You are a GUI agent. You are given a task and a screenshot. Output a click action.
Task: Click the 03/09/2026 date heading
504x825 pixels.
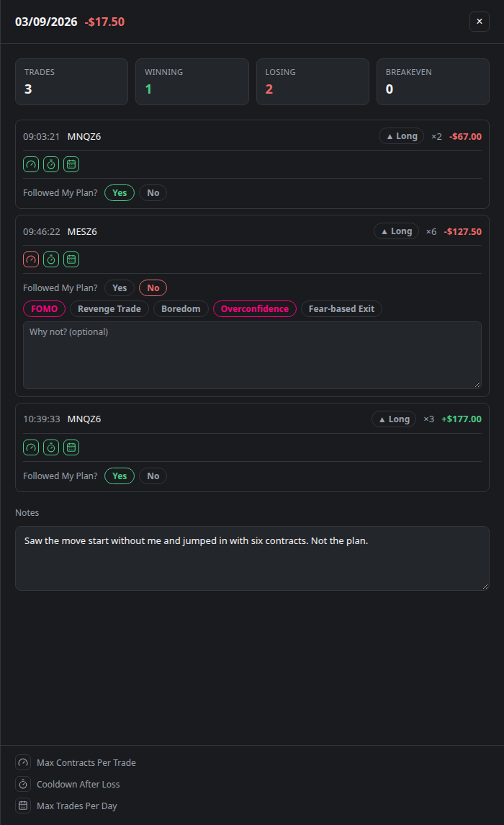point(46,22)
